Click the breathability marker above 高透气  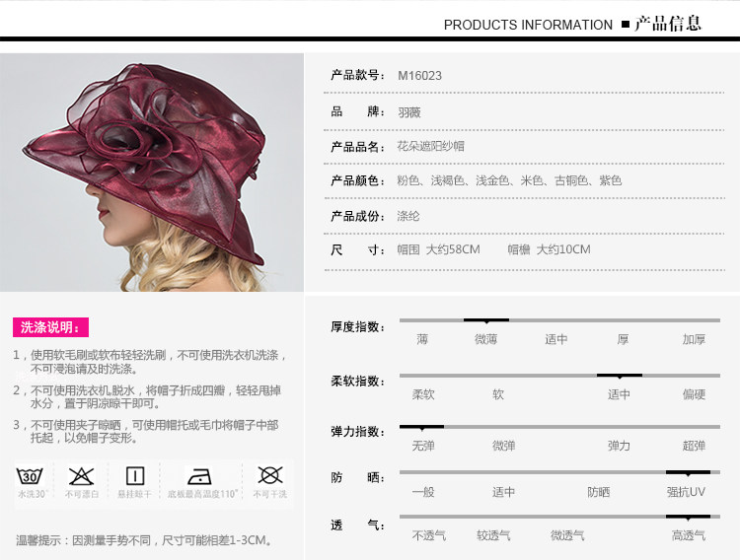[x=688, y=517]
